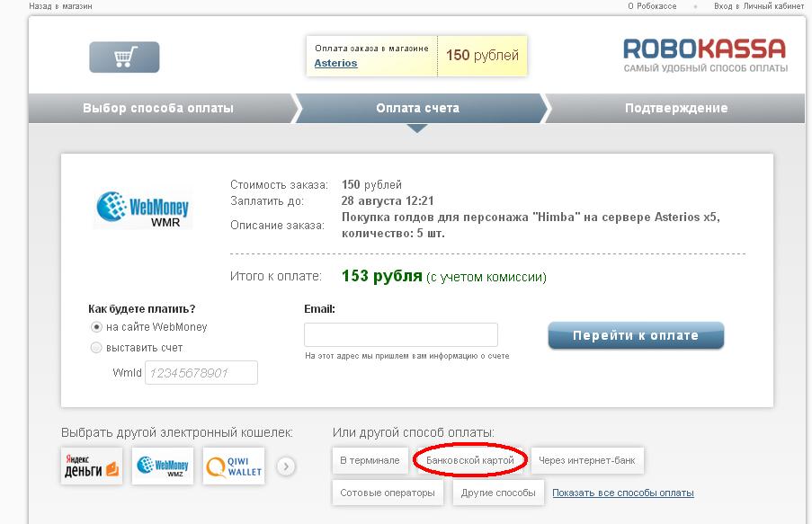Open the 'Оплата счета' step tab
The width and height of the screenshot is (812, 524).
417,108
